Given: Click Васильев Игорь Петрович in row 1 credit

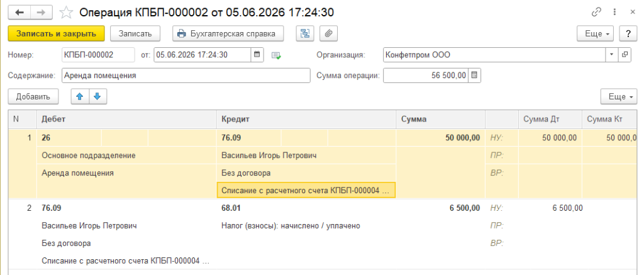Looking at the screenshot, I should click(306, 155).
